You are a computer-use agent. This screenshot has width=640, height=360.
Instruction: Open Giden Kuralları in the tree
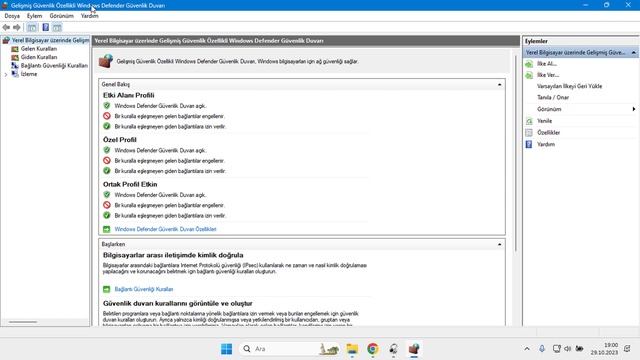39,57
